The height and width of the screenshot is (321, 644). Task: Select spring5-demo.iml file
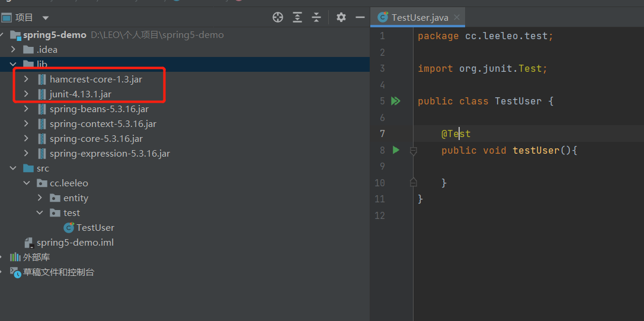tap(75, 243)
